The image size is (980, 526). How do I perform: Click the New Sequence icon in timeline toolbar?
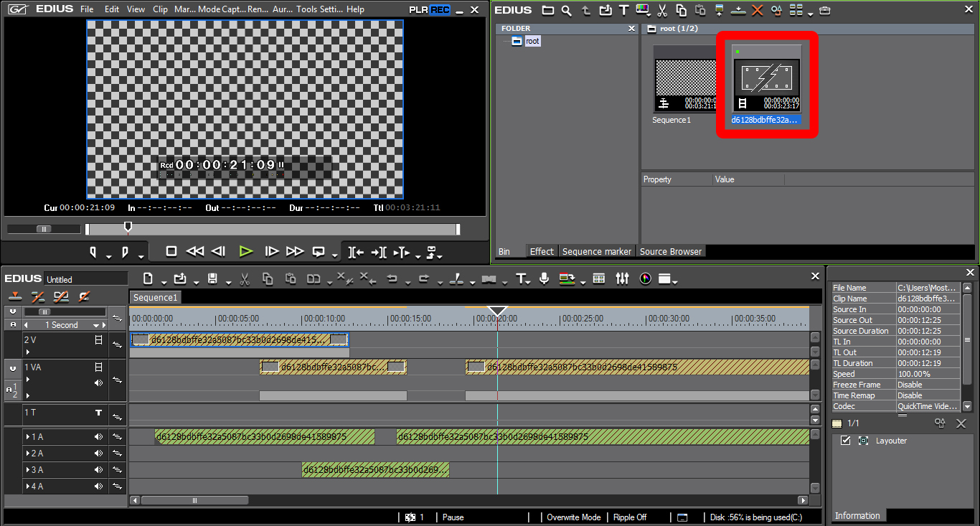(148, 278)
